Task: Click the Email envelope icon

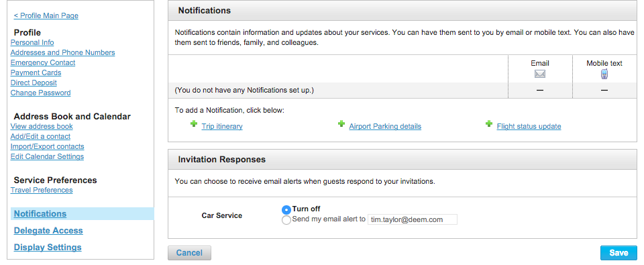Action: click(x=539, y=74)
